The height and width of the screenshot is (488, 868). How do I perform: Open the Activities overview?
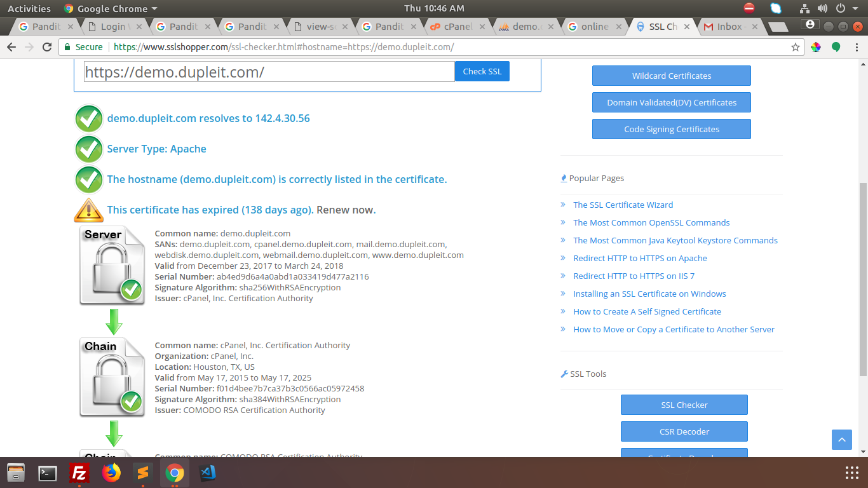pos(29,8)
